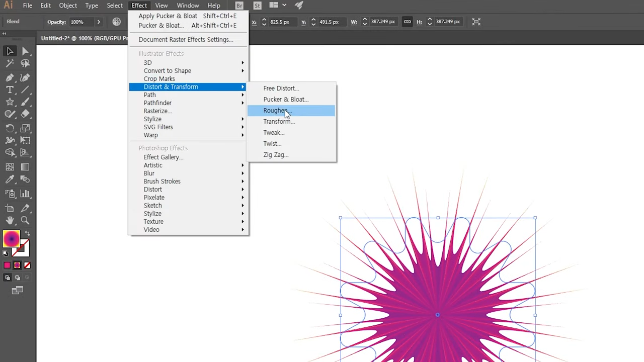The image size is (644, 362).
Task: Choose Roughen from Distort & Transform
Action: tap(291, 111)
